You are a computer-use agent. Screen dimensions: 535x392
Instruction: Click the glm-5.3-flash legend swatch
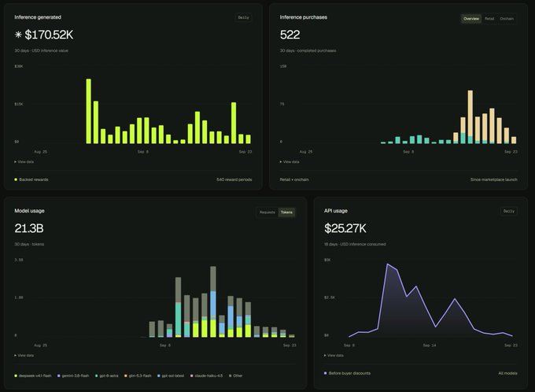pyautogui.click(x=126, y=375)
